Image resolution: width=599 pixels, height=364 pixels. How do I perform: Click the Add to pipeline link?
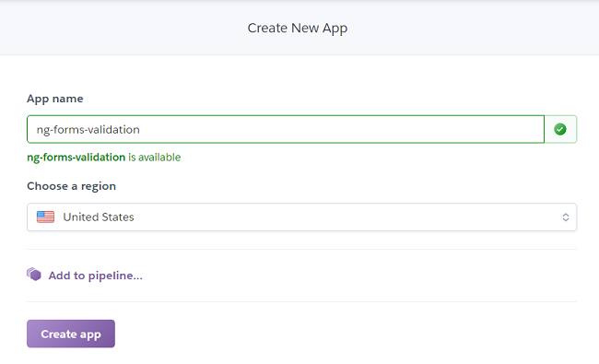[96, 276]
